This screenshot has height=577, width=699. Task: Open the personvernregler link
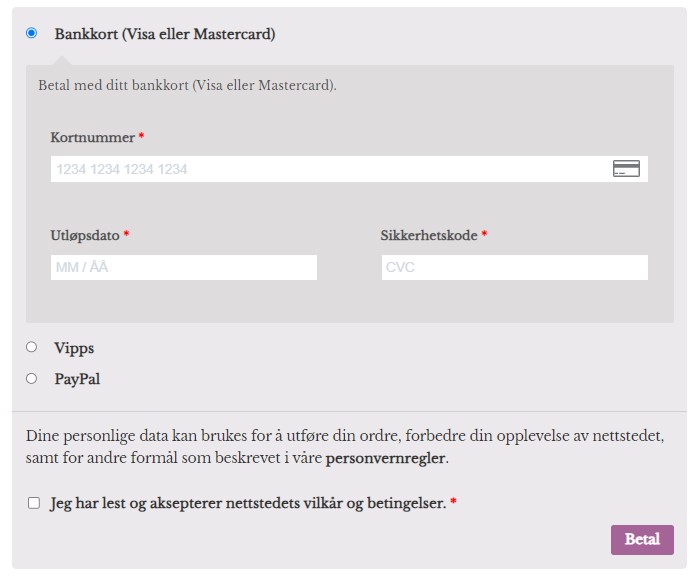pos(386,459)
